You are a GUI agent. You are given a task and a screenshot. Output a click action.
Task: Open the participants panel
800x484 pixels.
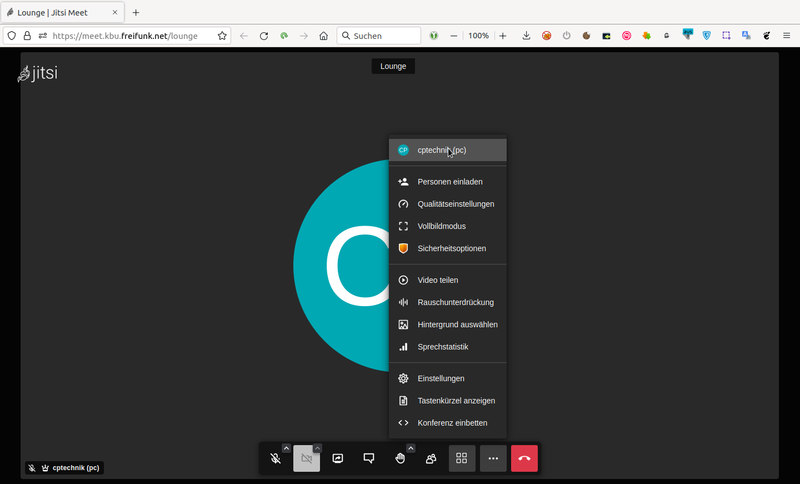[431, 459]
